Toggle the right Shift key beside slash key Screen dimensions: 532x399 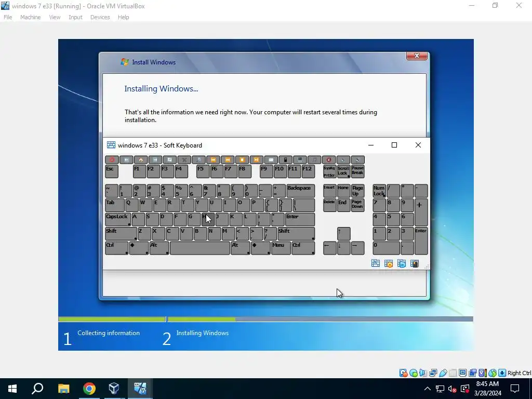tap(296, 234)
